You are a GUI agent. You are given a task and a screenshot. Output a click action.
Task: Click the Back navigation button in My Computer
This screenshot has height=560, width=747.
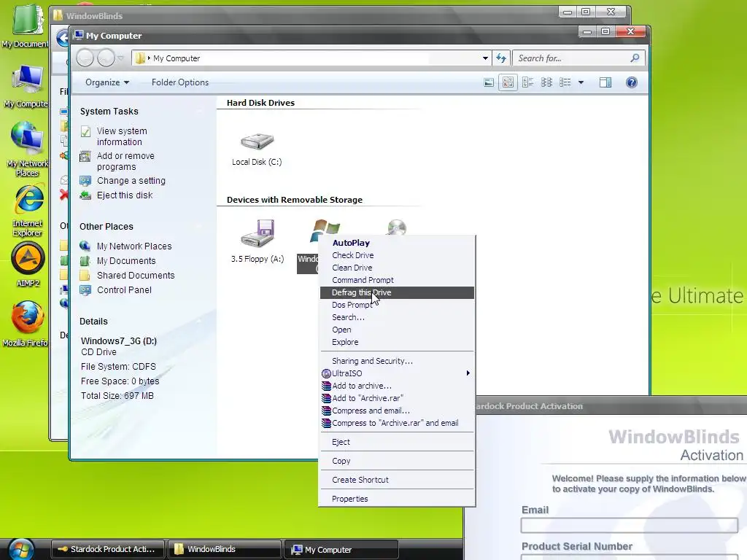click(x=85, y=58)
